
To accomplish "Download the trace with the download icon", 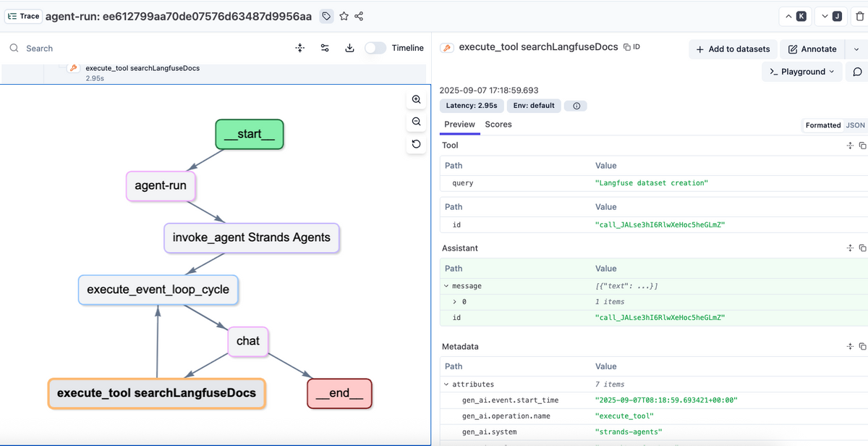I will [349, 48].
